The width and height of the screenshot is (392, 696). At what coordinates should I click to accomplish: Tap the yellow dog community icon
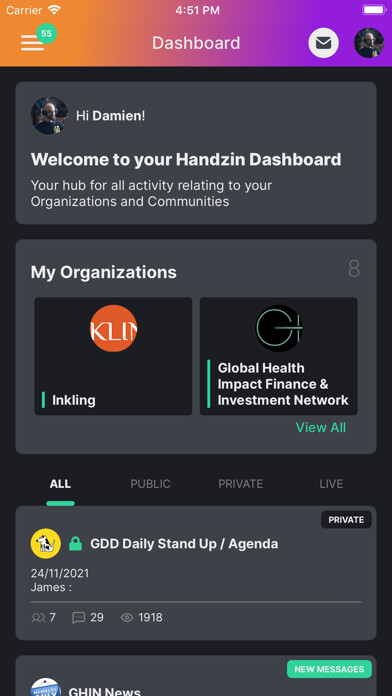pos(46,543)
